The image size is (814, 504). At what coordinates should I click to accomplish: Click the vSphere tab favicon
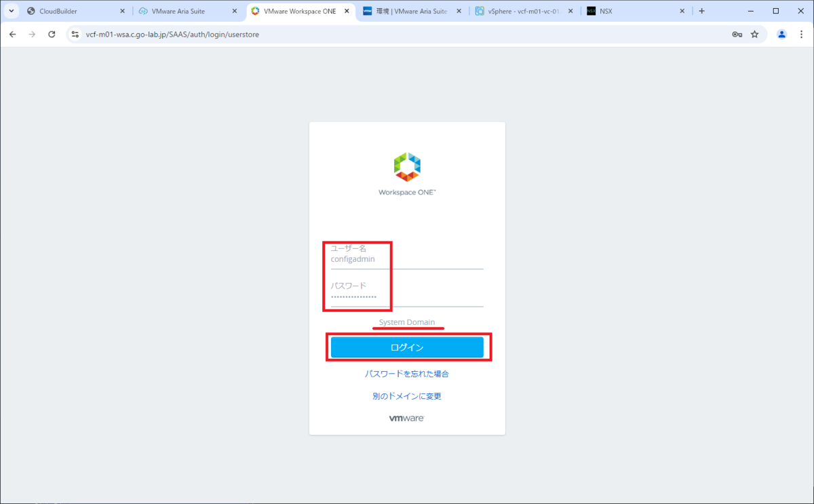coord(479,11)
